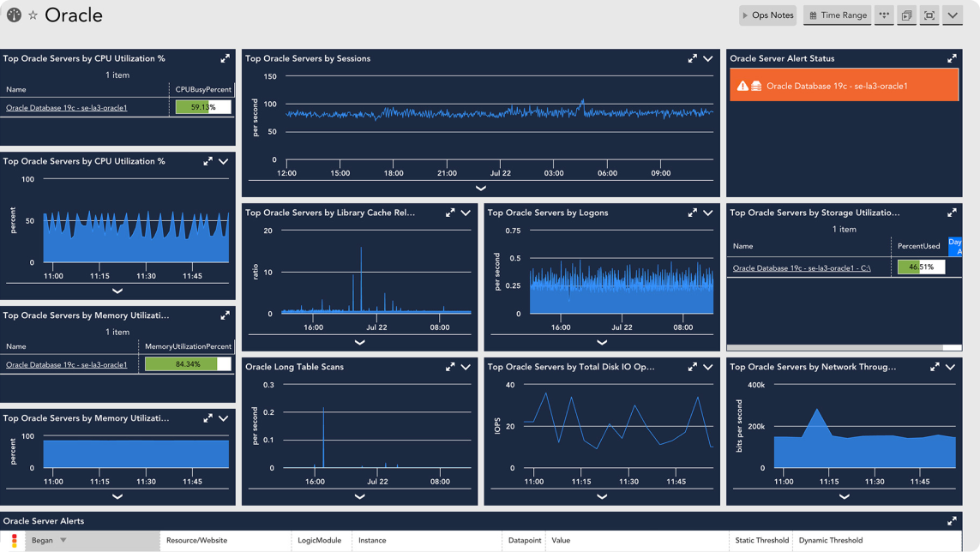Expand the Oracle Server Alerts panel

[x=952, y=521]
